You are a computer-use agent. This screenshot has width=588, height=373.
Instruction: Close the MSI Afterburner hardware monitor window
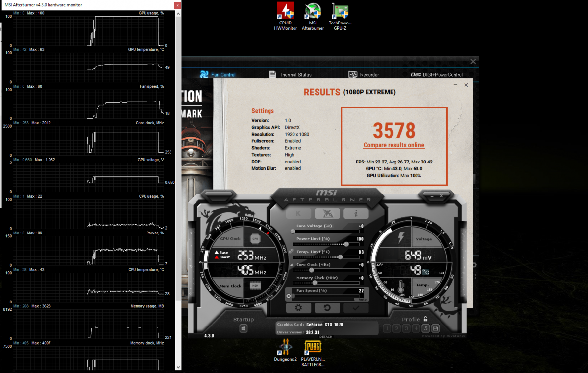(x=176, y=5)
